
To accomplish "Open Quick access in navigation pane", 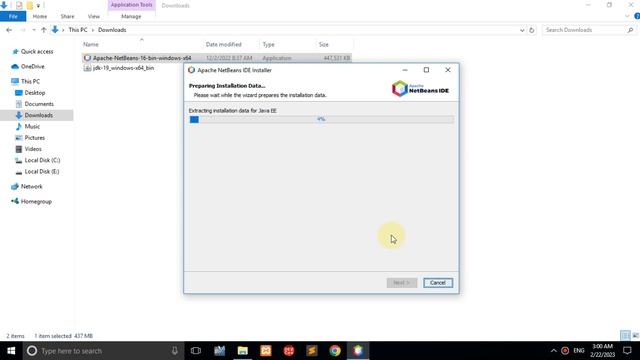I will coord(33,51).
